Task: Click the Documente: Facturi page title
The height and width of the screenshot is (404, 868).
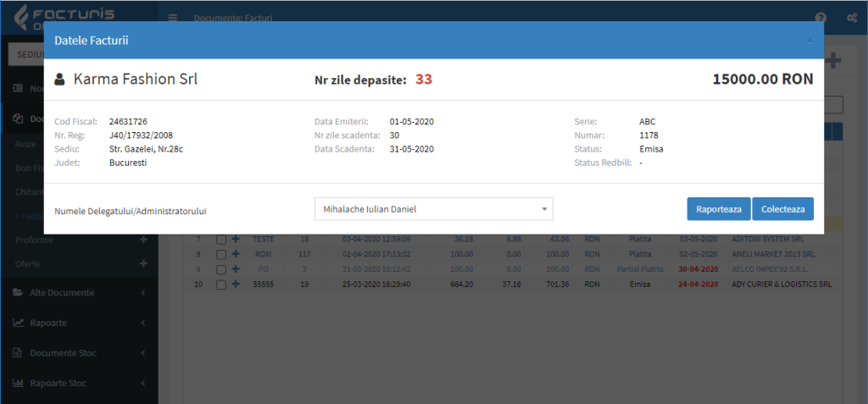Action: 233,18
